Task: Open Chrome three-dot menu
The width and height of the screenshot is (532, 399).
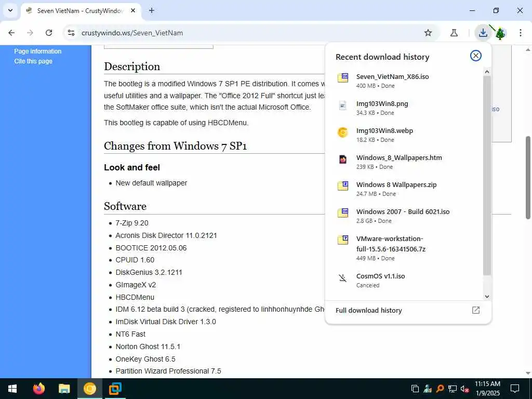Action: [x=521, y=33]
